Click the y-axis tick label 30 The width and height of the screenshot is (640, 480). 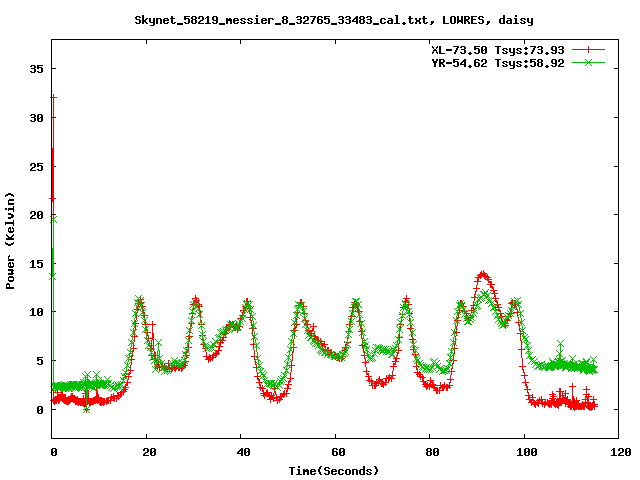click(36, 118)
